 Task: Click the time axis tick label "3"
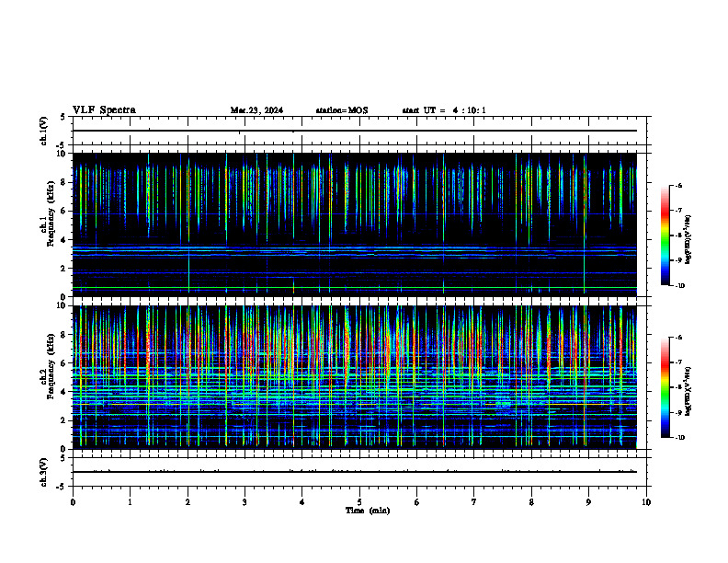click(245, 502)
